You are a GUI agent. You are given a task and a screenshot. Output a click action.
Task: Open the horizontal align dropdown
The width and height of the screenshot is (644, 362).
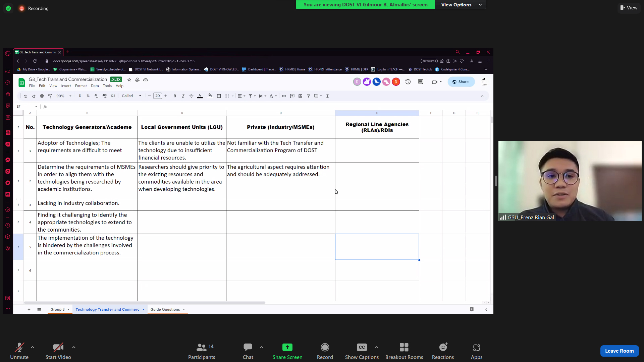point(241,96)
